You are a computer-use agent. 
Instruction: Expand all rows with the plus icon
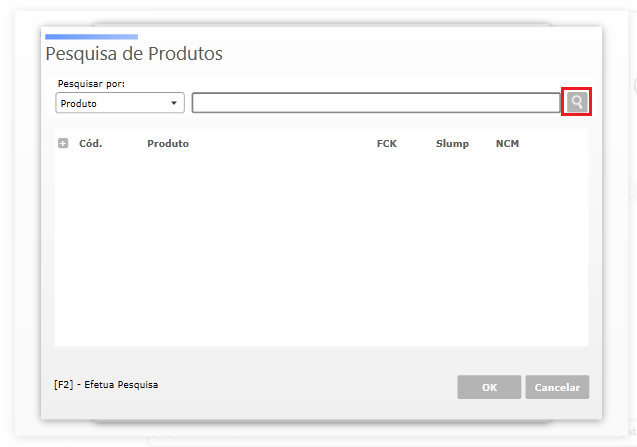[x=63, y=143]
